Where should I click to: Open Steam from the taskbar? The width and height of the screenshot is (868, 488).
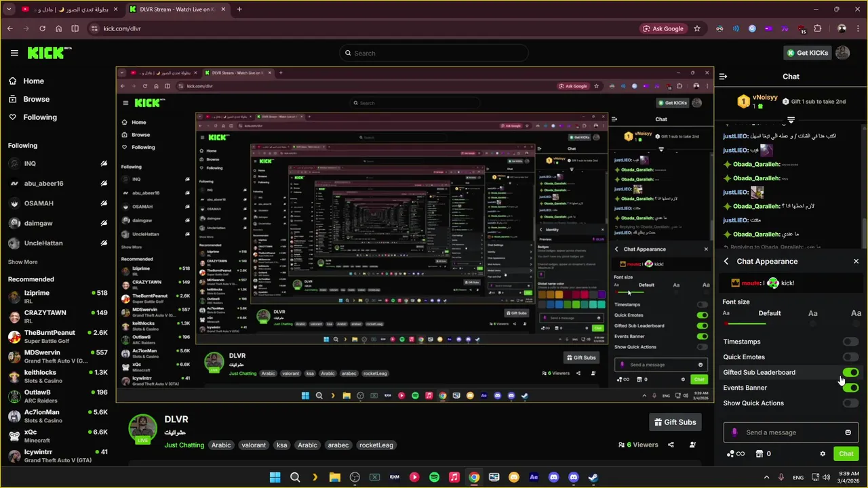point(593,477)
